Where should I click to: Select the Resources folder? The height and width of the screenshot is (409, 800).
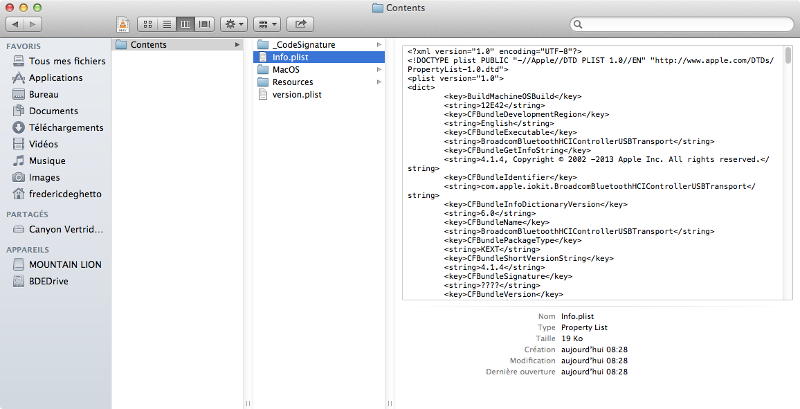(x=319, y=82)
